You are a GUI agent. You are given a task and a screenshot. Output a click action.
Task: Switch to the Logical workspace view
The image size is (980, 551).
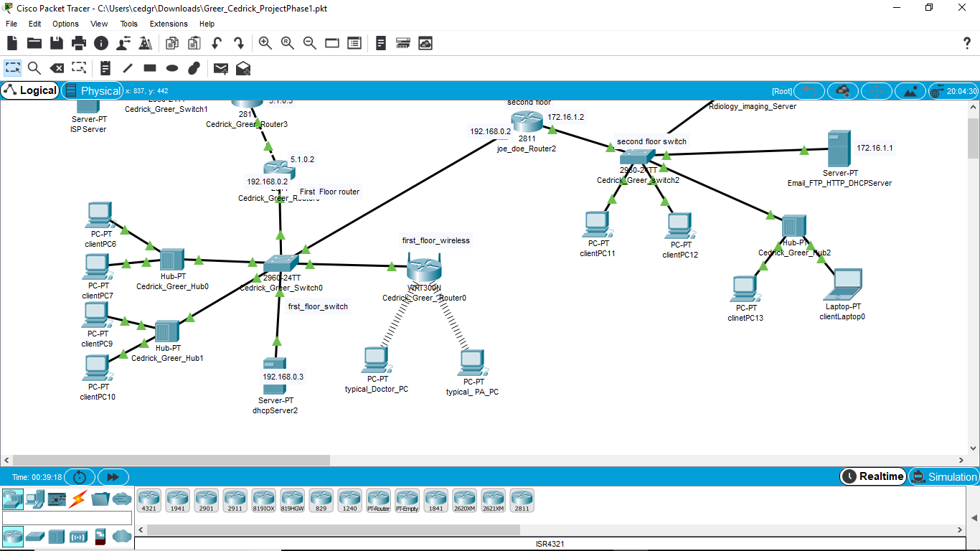pyautogui.click(x=30, y=90)
